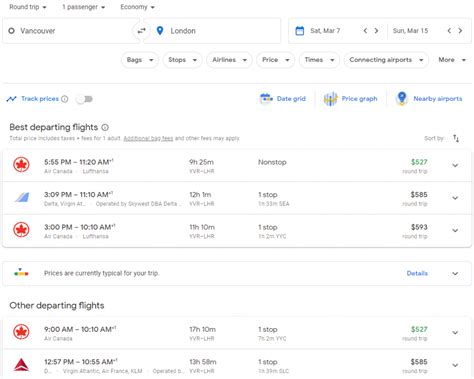Select the Sun, Mar 15 return date field
The image size is (474, 379).
click(x=410, y=31)
